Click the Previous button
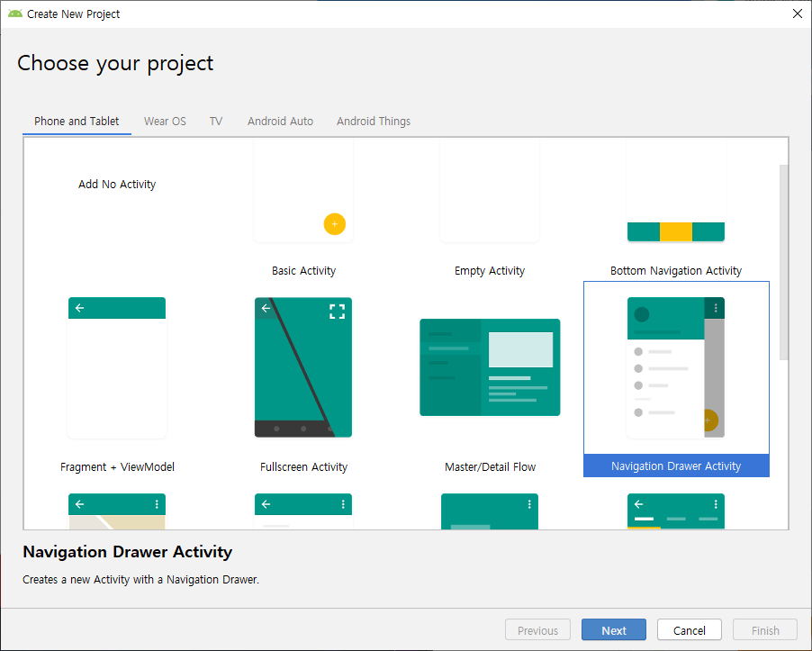The width and height of the screenshot is (812, 651). click(537, 630)
